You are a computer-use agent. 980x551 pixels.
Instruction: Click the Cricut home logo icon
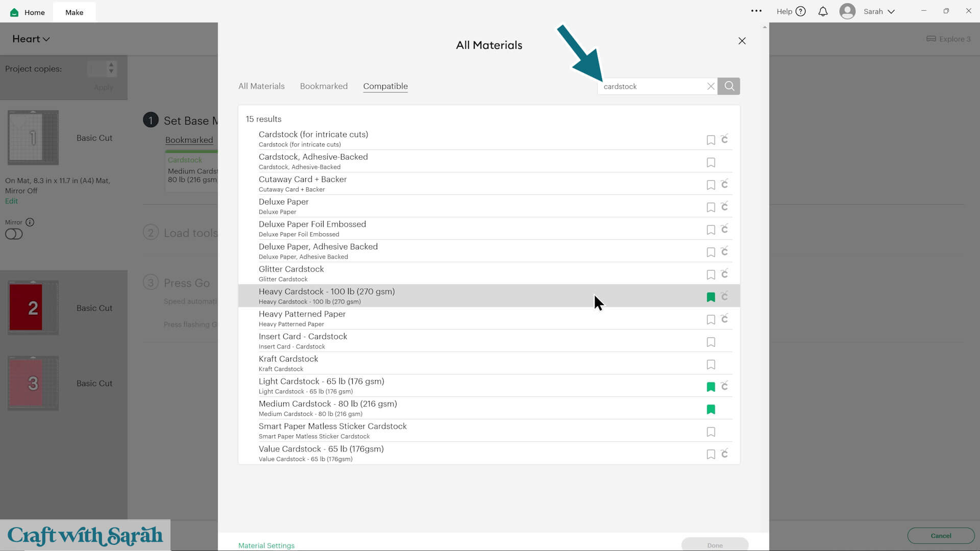[x=14, y=12]
